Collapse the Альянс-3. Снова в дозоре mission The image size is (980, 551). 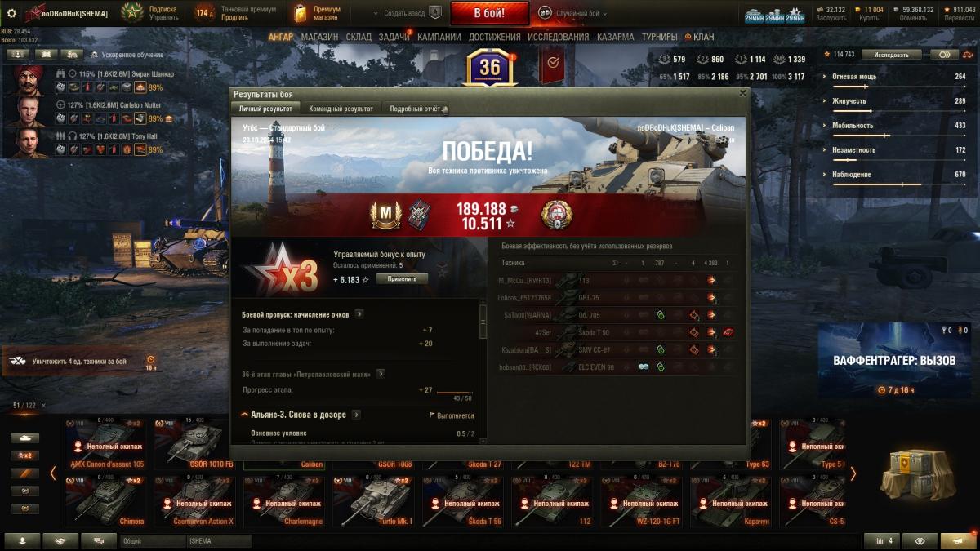(x=245, y=415)
